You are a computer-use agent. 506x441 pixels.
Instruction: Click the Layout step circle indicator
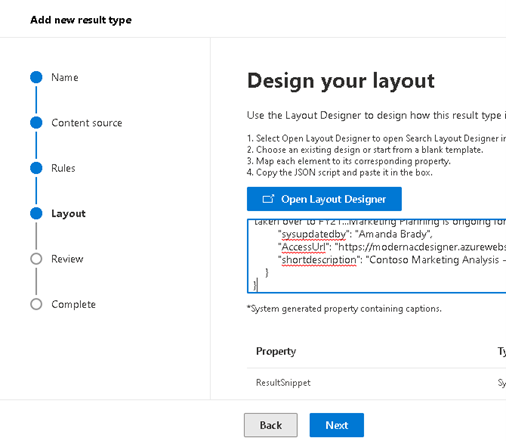pos(36,213)
